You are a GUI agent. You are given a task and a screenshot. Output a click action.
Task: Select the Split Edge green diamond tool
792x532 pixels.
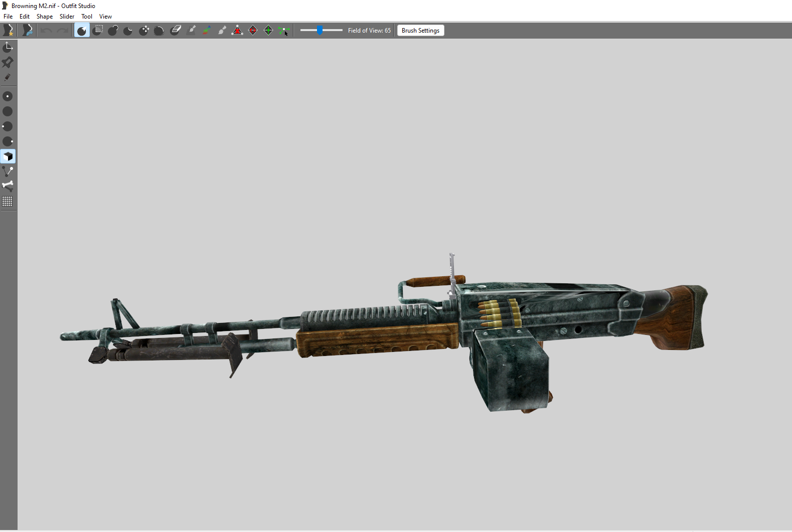[x=268, y=31]
